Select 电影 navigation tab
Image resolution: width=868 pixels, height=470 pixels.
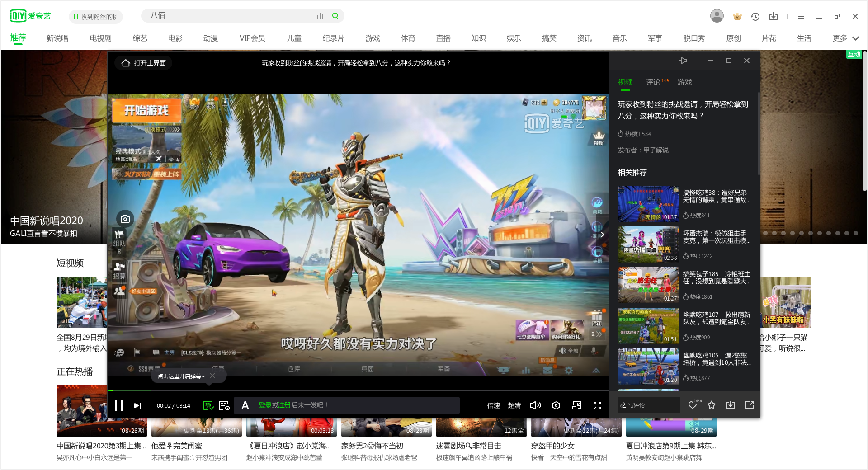175,38
